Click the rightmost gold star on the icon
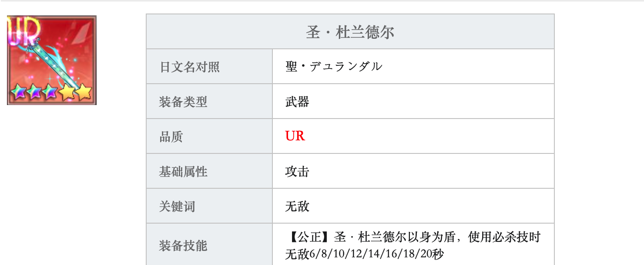Screen dimensions: 644x265 coord(84,92)
